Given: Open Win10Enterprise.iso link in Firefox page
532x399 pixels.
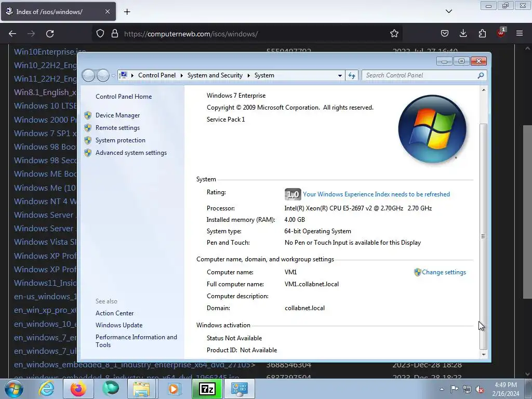Looking at the screenshot, I should click(49, 51).
